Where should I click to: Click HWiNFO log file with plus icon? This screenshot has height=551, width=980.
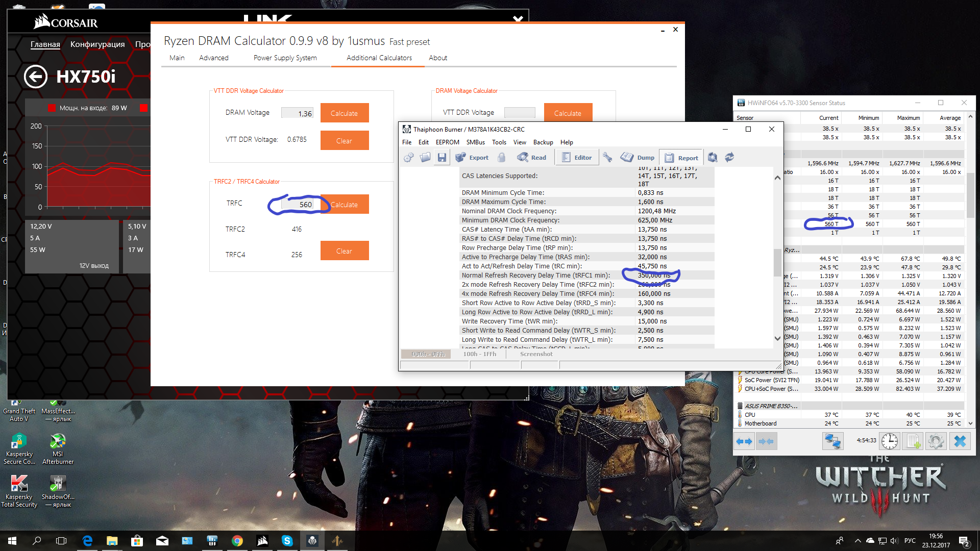[913, 441]
